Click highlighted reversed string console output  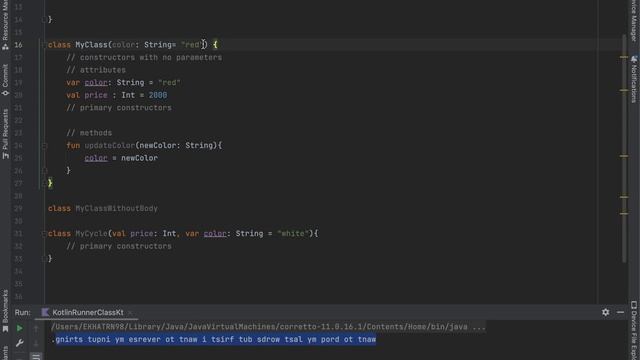216,340
